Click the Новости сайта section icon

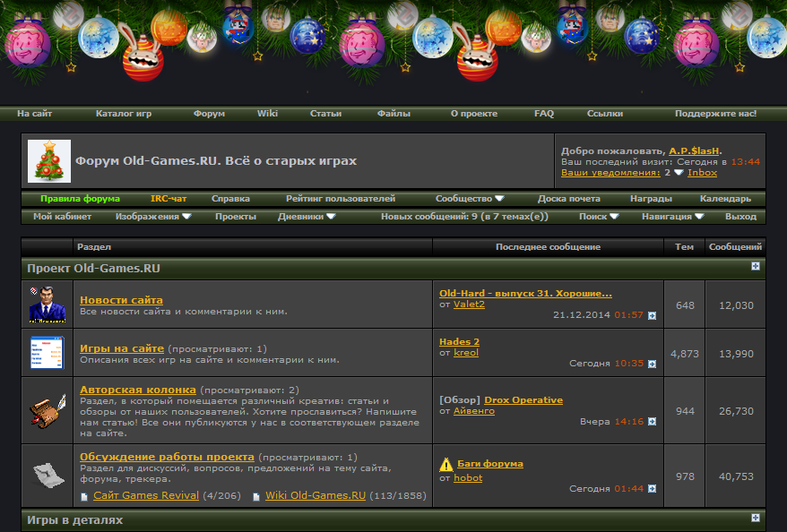tap(48, 305)
